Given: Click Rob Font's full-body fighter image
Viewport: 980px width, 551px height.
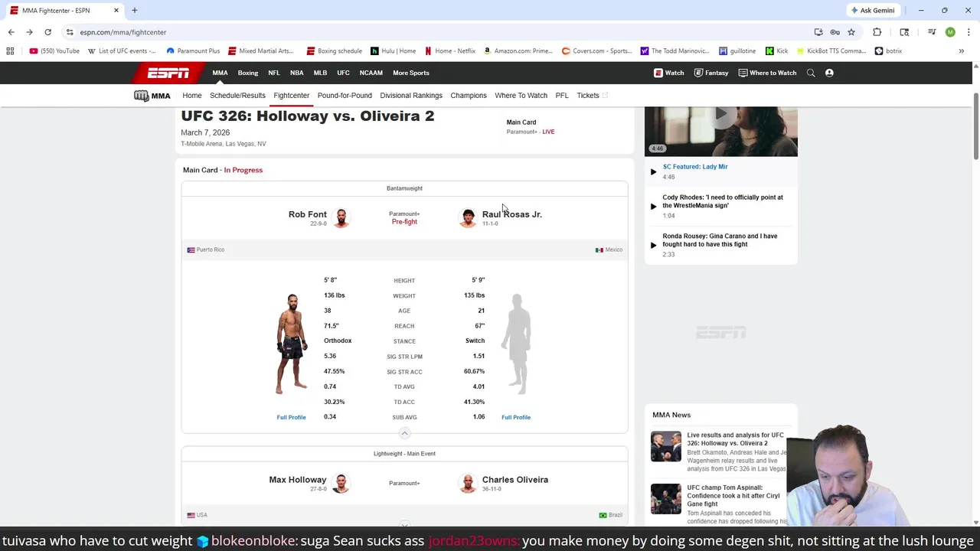Looking at the screenshot, I should point(292,344).
